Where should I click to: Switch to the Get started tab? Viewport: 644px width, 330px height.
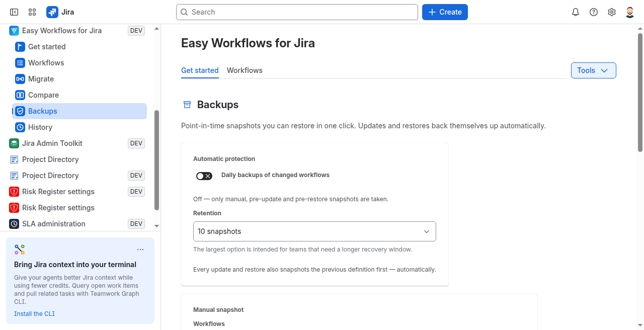(200, 70)
